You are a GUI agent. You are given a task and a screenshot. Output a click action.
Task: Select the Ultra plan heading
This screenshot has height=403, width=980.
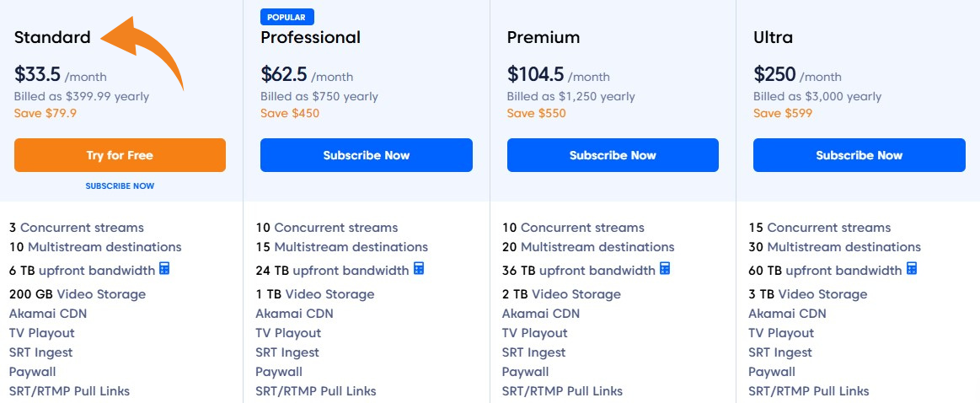coord(773,37)
